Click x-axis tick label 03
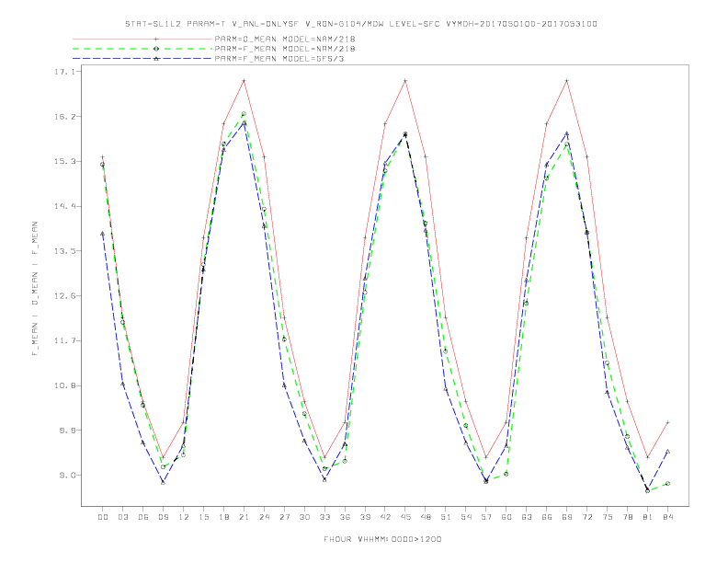This screenshot has height=563, width=728. 122,517
